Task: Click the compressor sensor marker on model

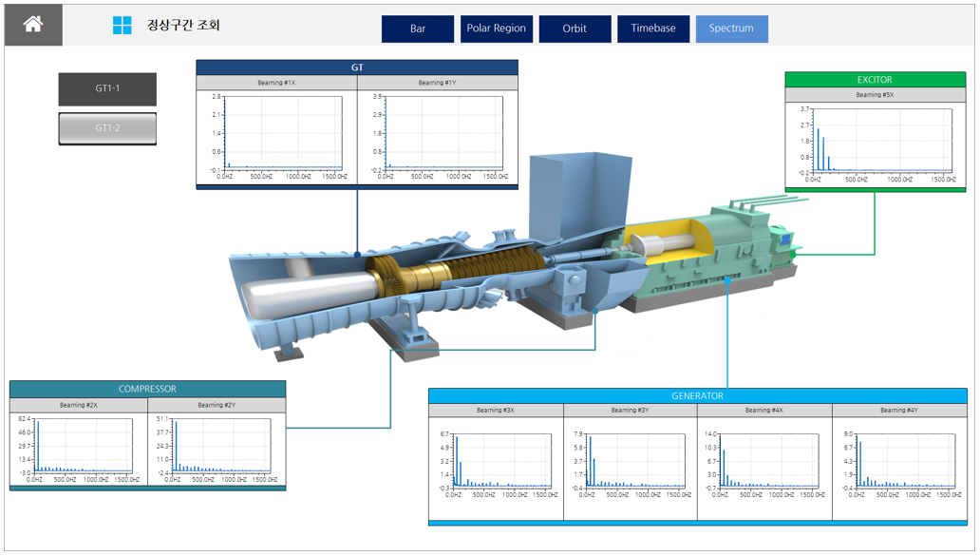Action: click(595, 310)
